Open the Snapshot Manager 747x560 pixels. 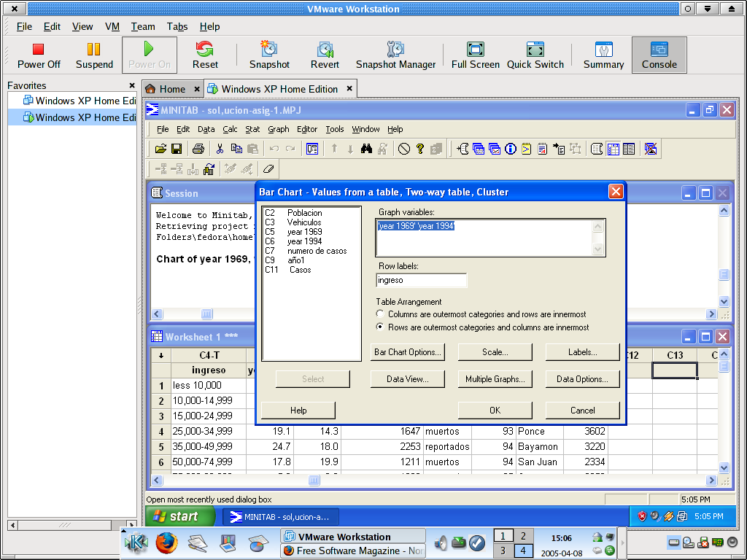point(395,55)
